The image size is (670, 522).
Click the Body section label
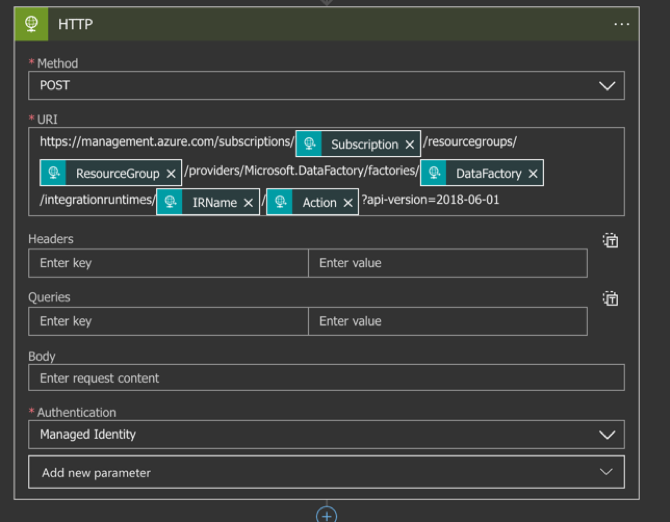(x=42, y=356)
